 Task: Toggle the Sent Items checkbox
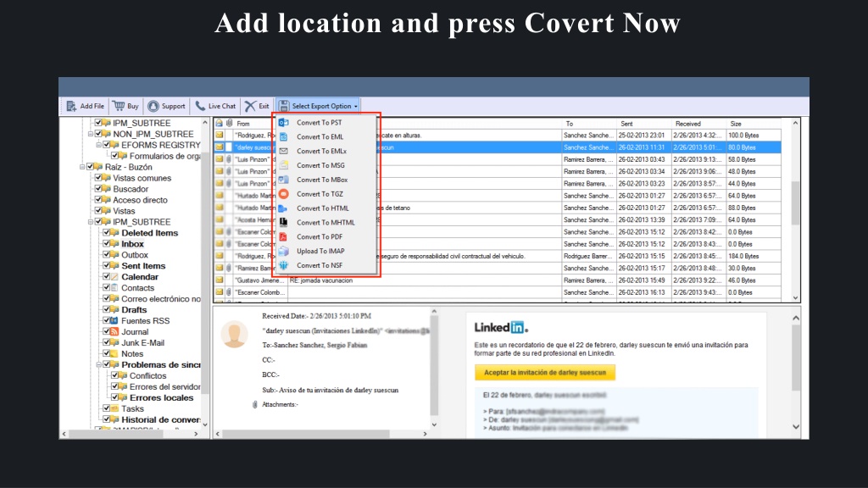click(106, 265)
